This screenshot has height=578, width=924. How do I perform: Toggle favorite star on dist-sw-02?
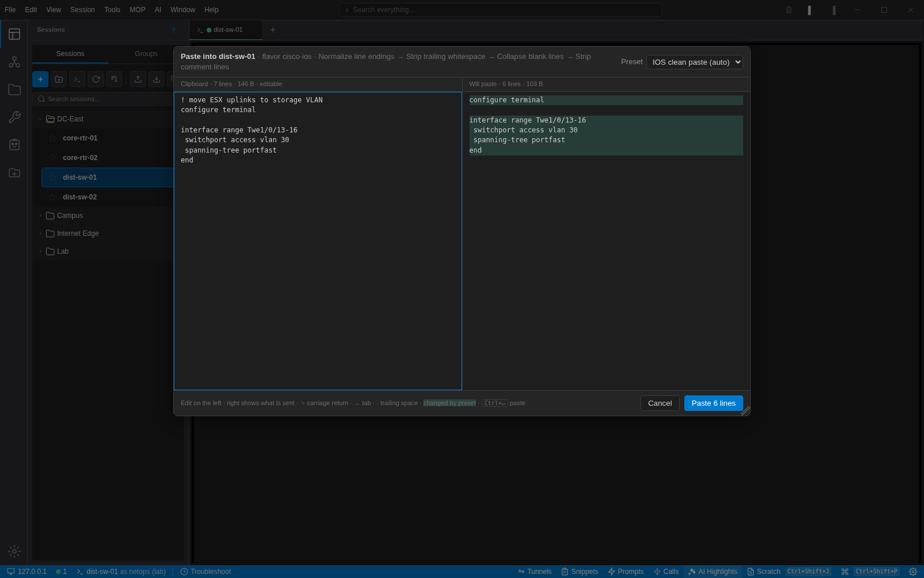53,197
